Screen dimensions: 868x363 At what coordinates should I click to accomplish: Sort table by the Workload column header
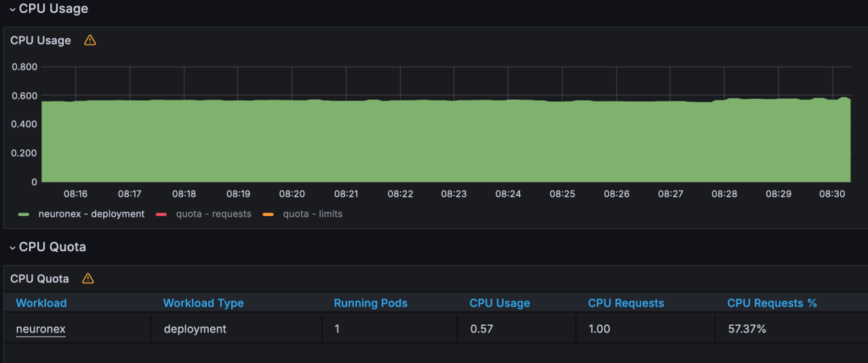coord(41,303)
